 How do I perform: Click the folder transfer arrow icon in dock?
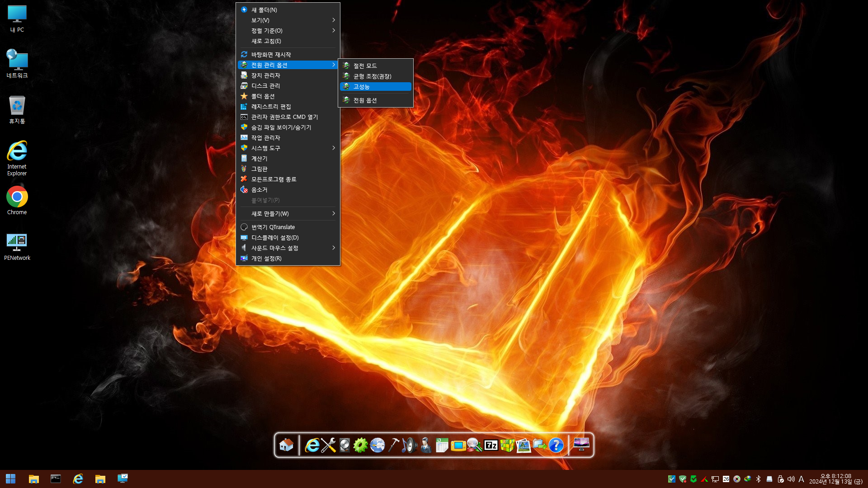click(540, 445)
